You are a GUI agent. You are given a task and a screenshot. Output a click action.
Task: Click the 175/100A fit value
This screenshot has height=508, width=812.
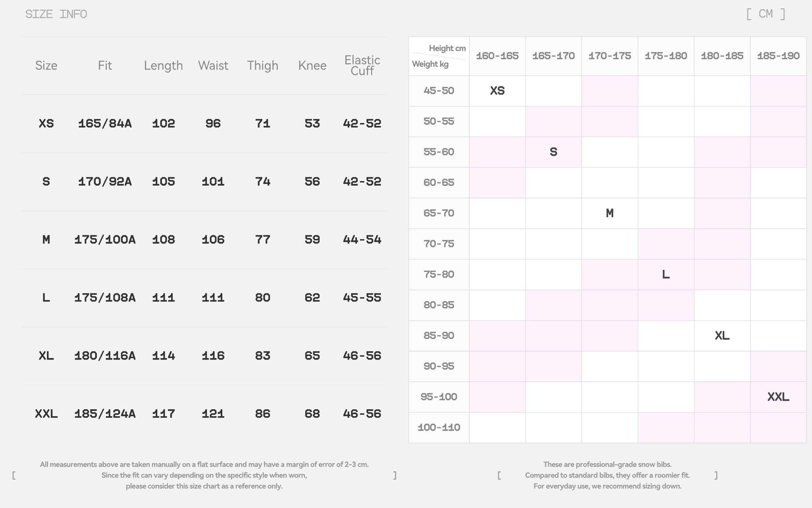[105, 240]
